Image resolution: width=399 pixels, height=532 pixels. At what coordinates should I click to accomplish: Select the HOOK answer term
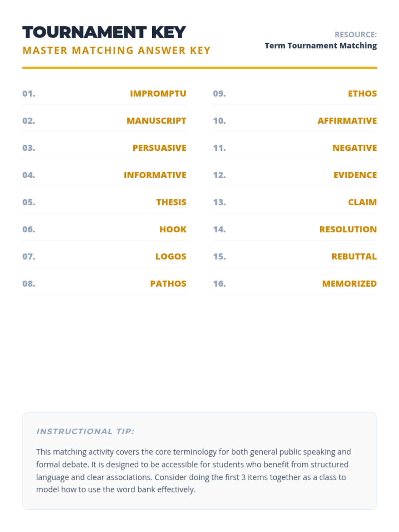pyautogui.click(x=173, y=229)
